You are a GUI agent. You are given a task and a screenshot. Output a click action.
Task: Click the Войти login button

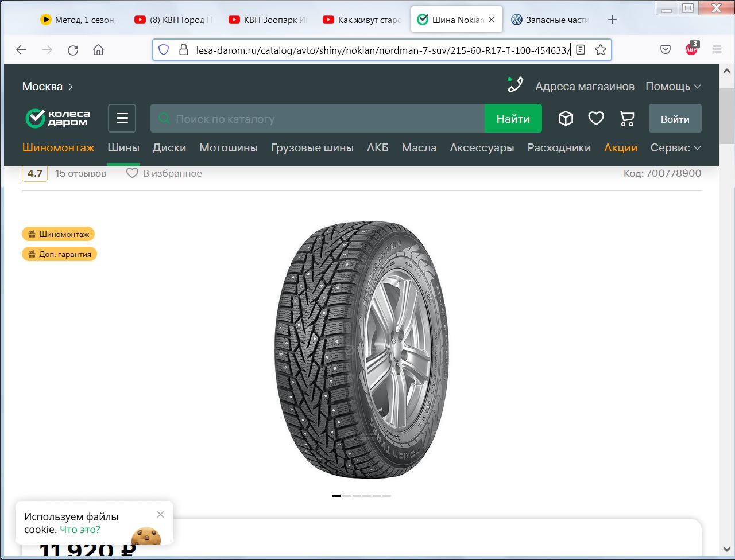pyautogui.click(x=675, y=119)
